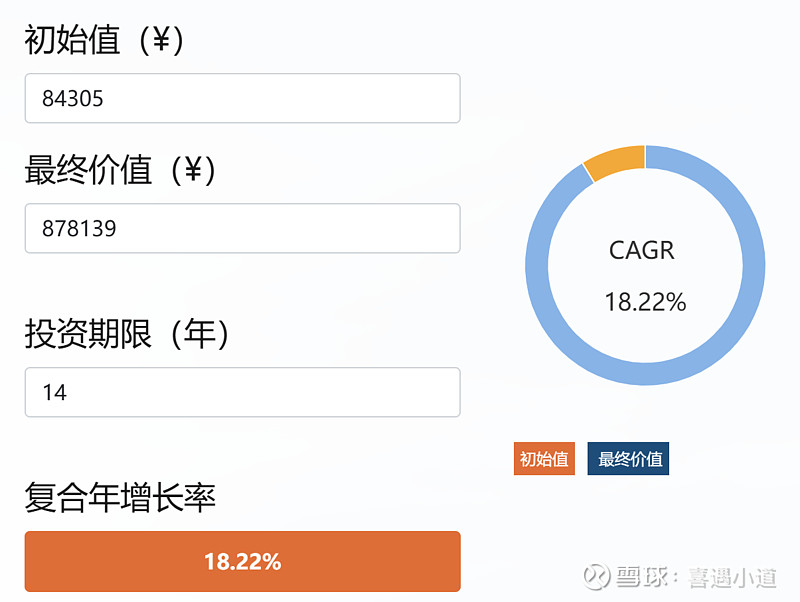Click the 投资期限 heading text
Image resolution: width=800 pixels, height=602 pixels.
pyautogui.click(x=88, y=334)
